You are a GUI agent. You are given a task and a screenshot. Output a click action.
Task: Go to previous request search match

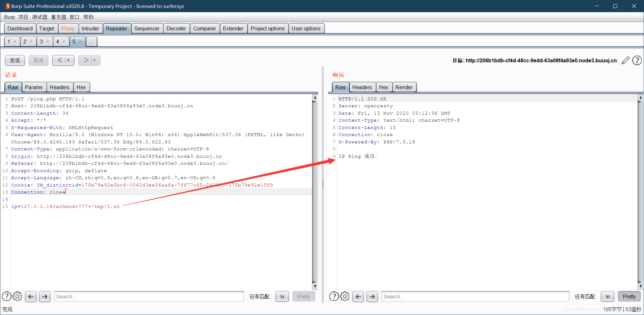(x=31, y=296)
